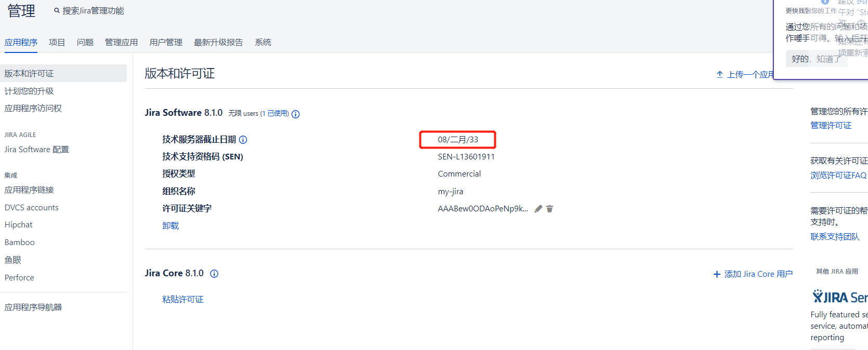Open the 管理许可证 link

tap(831, 126)
